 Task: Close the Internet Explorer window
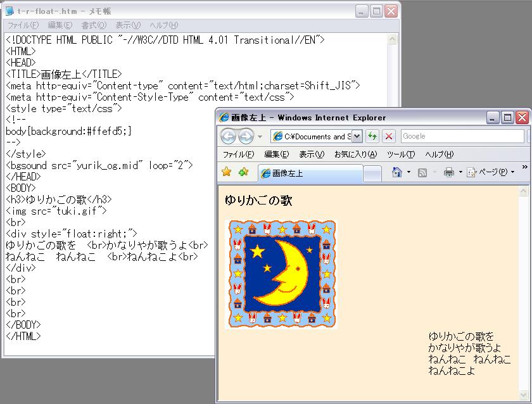point(522,118)
